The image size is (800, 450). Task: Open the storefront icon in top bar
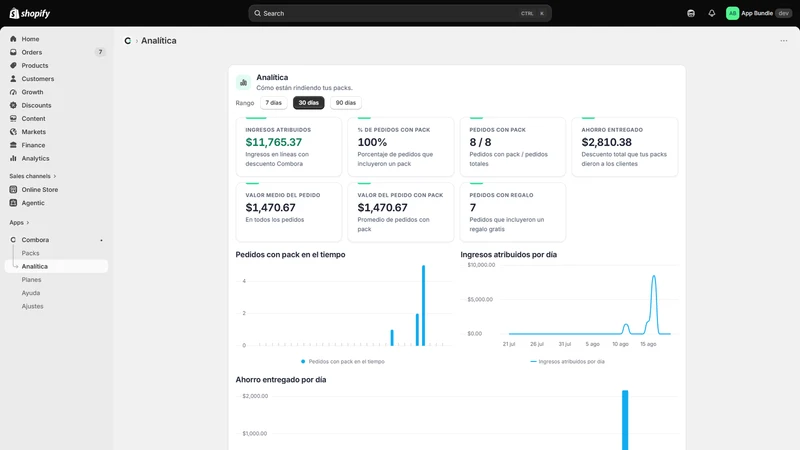point(691,13)
